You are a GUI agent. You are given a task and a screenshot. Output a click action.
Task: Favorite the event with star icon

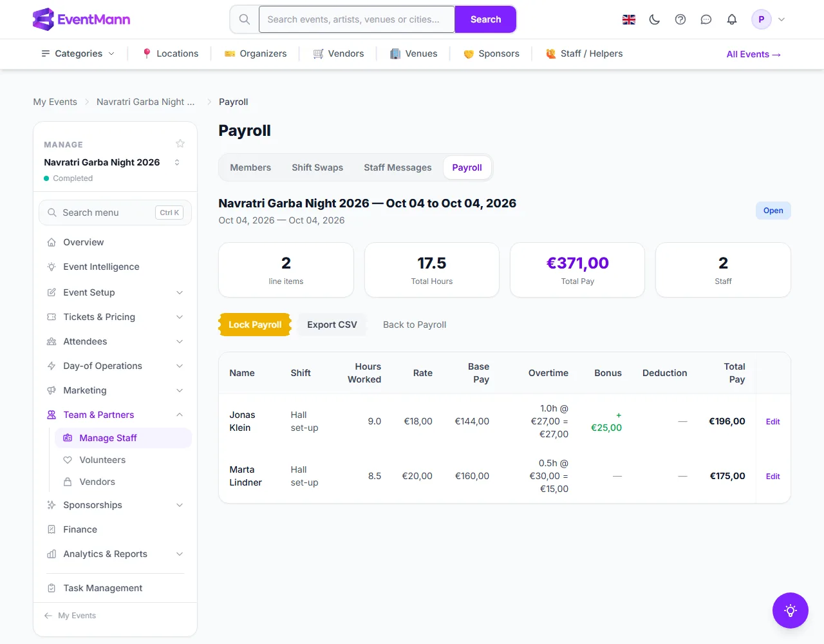pyautogui.click(x=180, y=144)
